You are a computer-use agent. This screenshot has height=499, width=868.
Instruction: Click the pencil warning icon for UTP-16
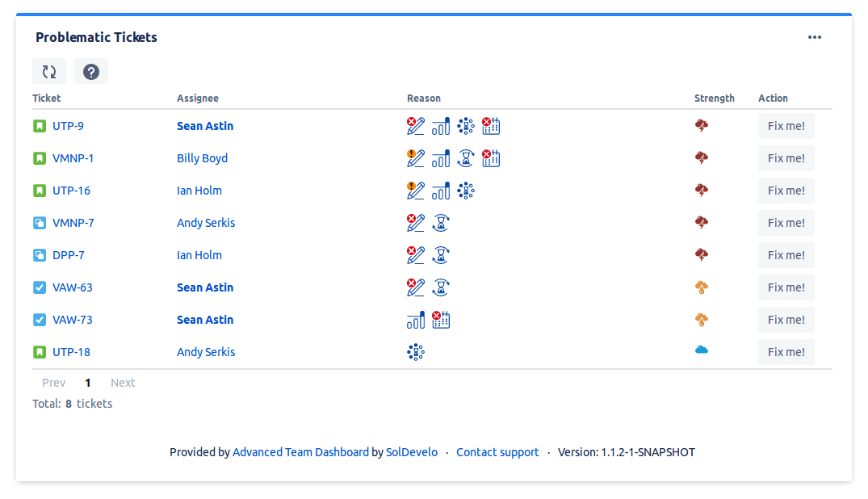tap(415, 191)
